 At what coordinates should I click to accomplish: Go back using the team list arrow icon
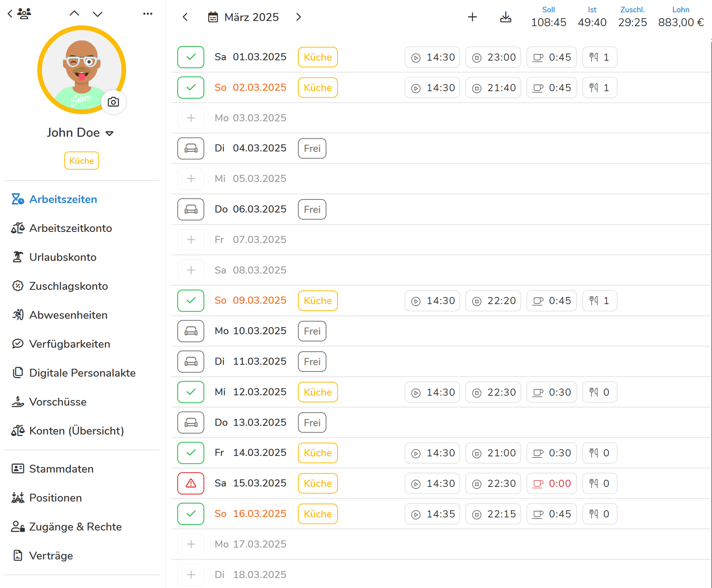coord(19,14)
